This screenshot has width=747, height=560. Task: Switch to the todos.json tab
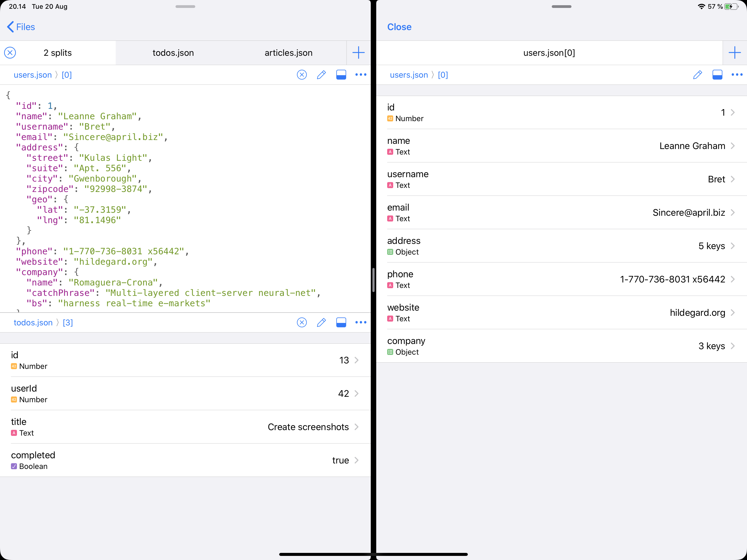173,53
